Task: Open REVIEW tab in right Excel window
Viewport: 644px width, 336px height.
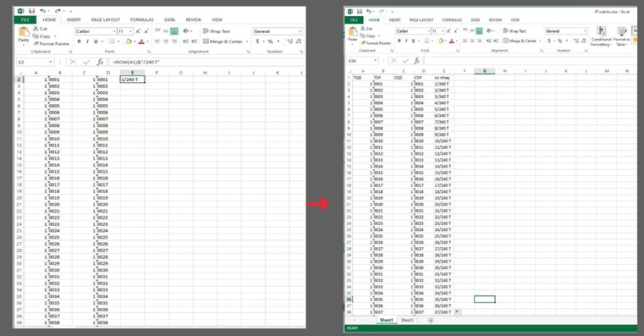Action: [495, 19]
